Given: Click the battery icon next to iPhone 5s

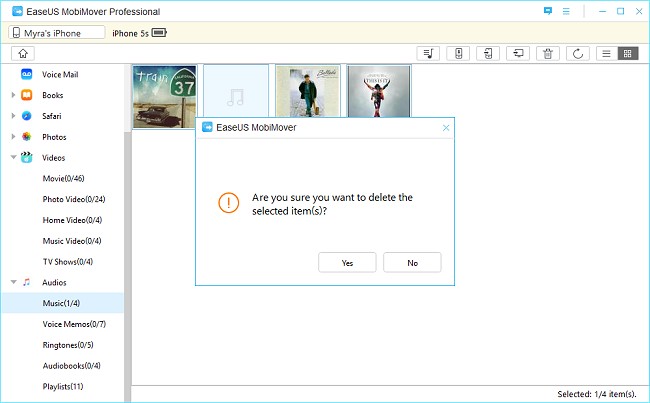Looking at the screenshot, I should [159, 32].
